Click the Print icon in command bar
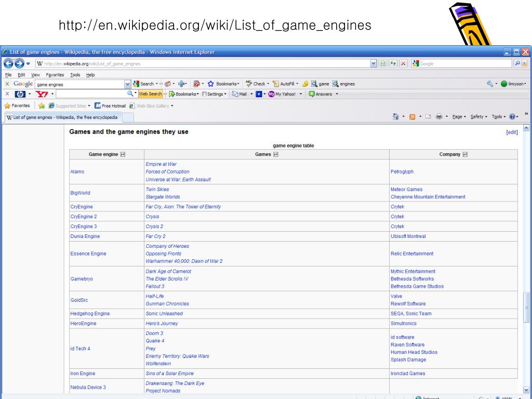Viewport: 532px width, 399px height. coord(439,117)
